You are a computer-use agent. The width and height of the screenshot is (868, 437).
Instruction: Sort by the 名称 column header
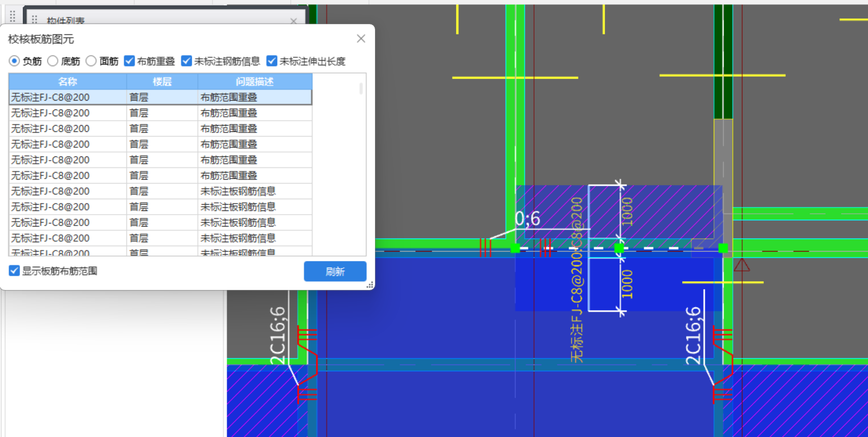click(67, 82)
